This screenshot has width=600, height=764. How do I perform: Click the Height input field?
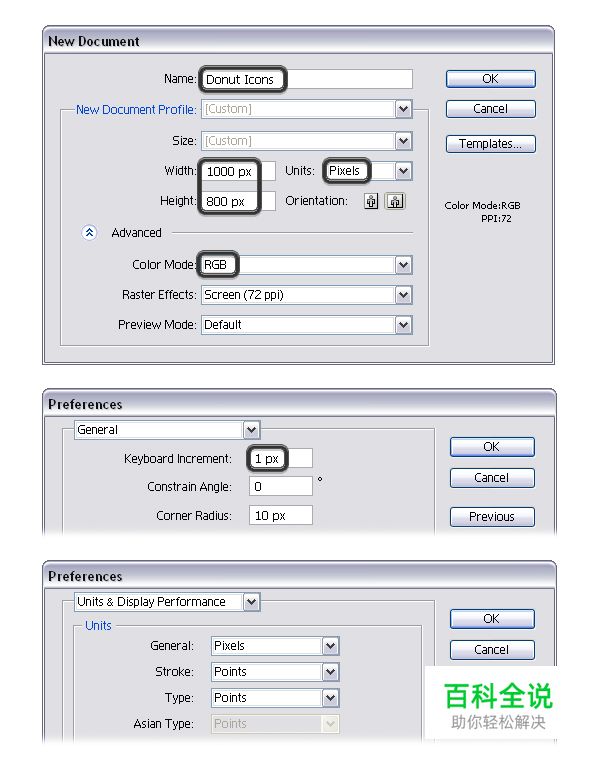(x=237, y=201)
